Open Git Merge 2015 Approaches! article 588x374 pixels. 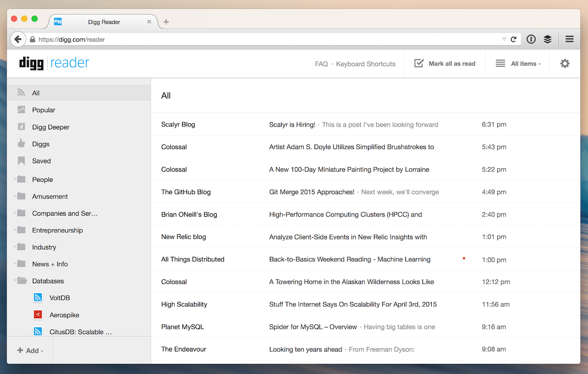[x=312, y=192]
